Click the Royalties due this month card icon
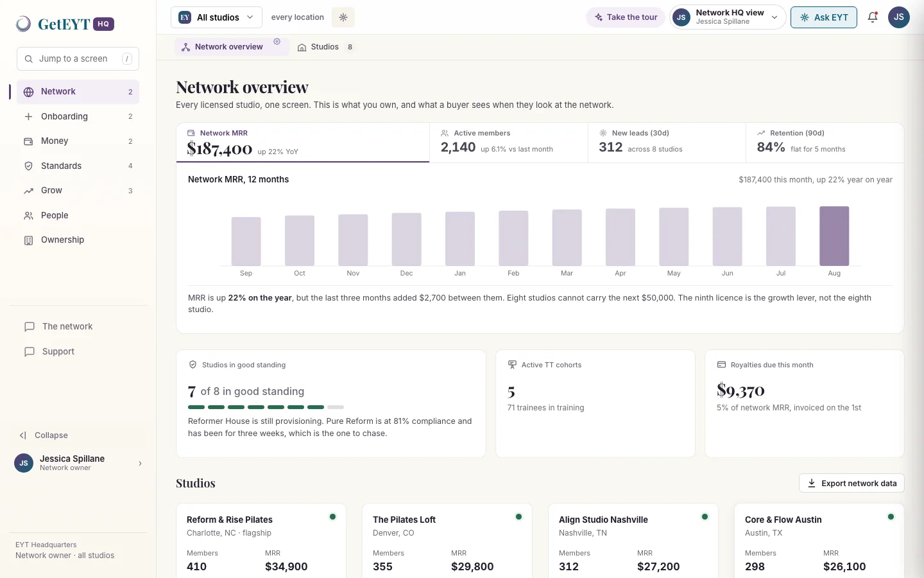 (x=721, y=365)
